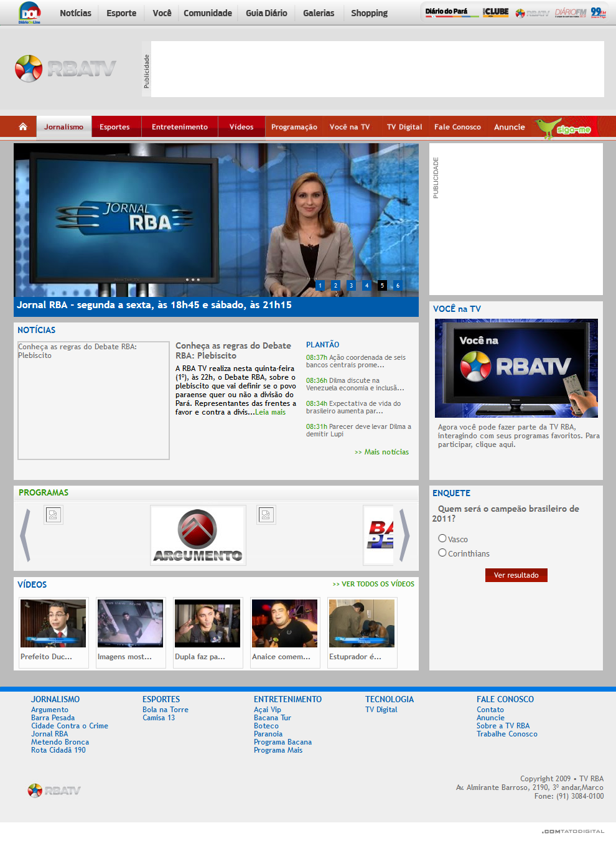616x846 pixels.
Task: Select the Corinthians poll option
Action: [442, 553]
